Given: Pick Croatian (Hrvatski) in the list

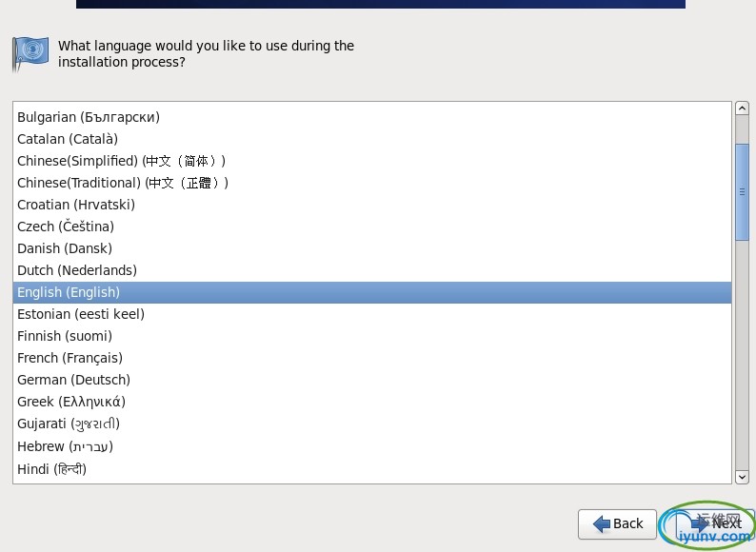Looking at the screenshot, I should (x=372, y=205).
